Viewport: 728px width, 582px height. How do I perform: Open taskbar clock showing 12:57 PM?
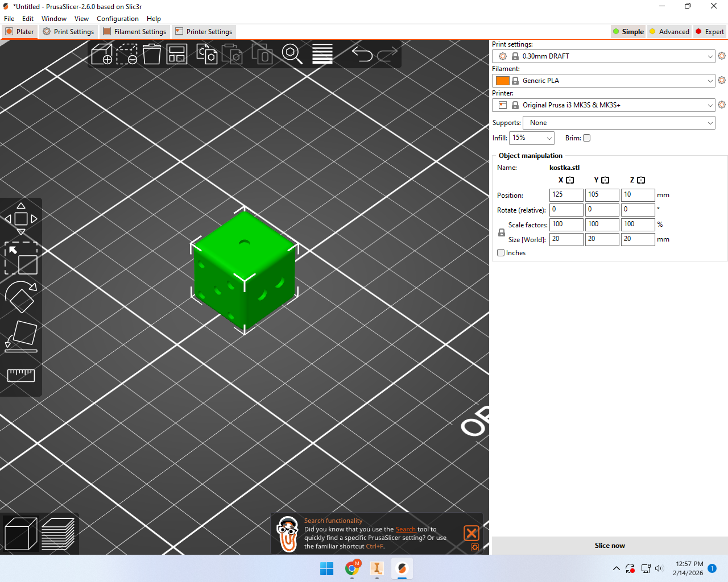coord(688,568)
